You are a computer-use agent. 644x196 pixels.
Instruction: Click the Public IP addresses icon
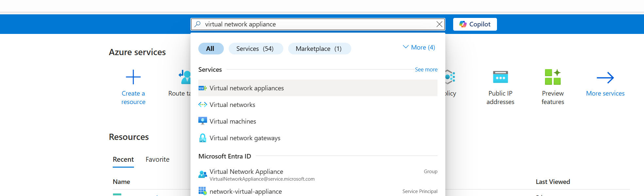pyautogui.click(x=500, y=77)
